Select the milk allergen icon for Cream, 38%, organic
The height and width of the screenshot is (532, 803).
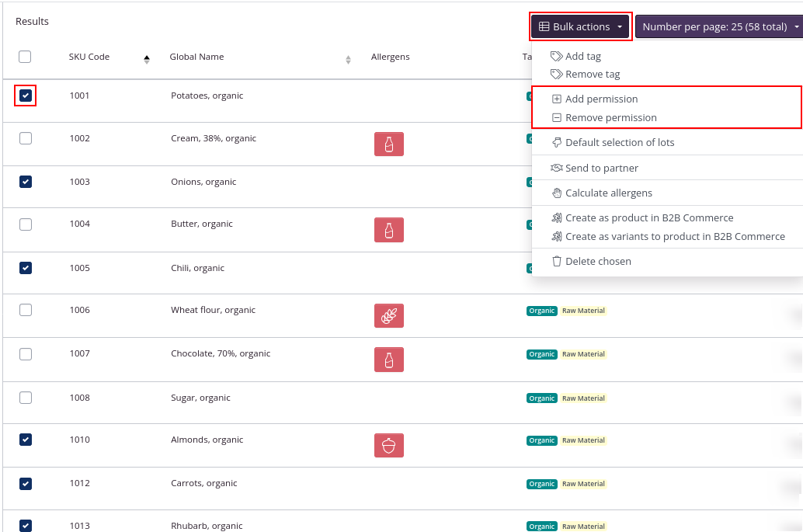(388, 144)
